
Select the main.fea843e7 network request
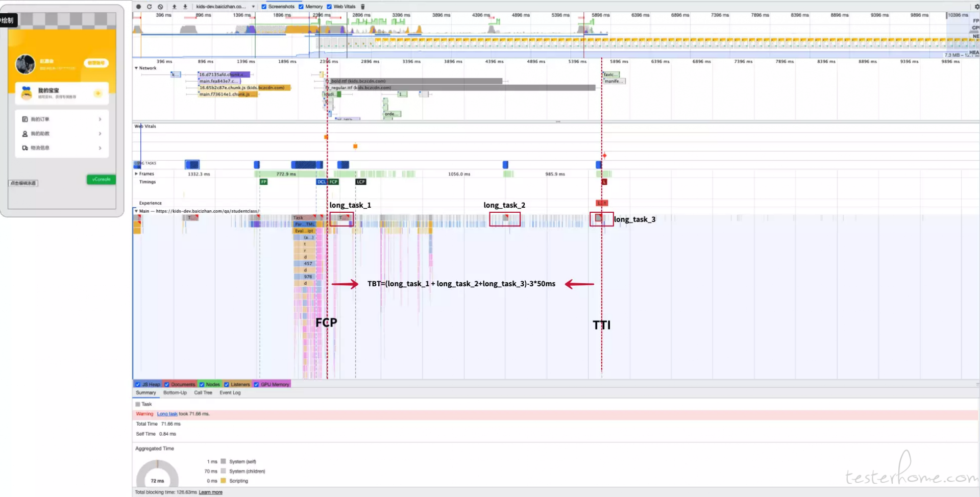(x=218, y=81)
